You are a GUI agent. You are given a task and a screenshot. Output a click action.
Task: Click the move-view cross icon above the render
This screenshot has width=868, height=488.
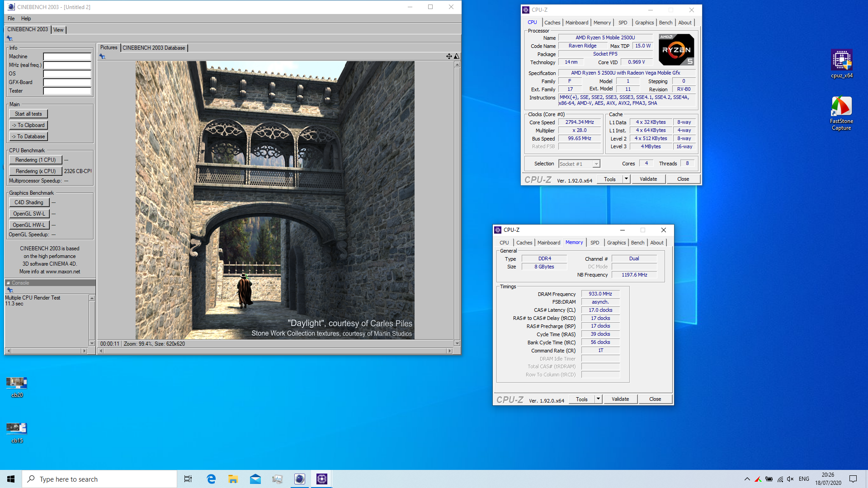[449, 56]
